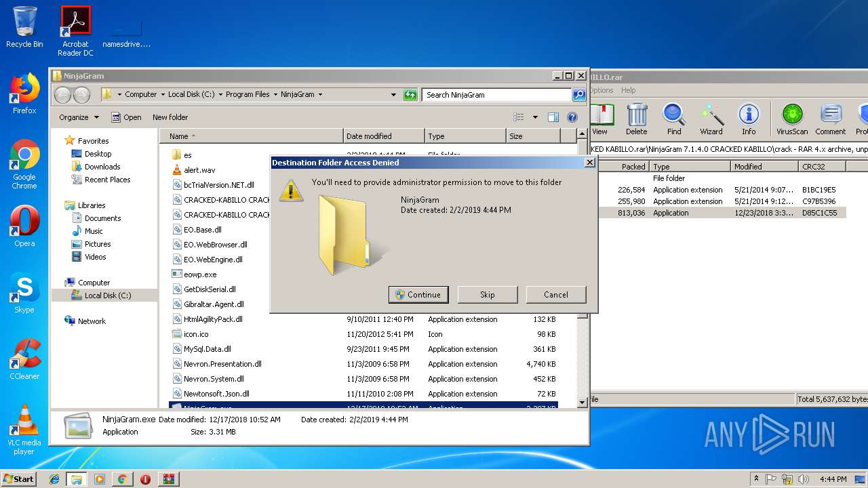The width and height of the screenshot is (868, 488).
Task: Open Acrobat Reader DC desktop shortcut
Action: 75,31
